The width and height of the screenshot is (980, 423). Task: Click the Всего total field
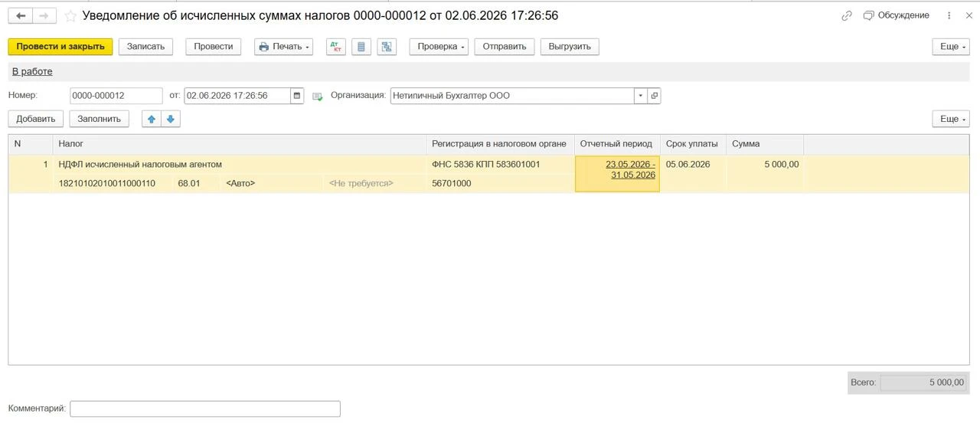923,382
